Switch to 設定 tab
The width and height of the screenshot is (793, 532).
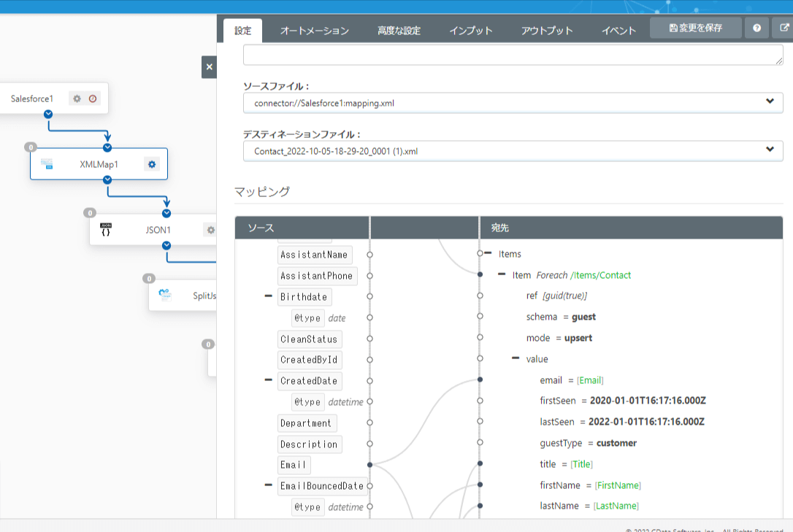tap(242, 31)
